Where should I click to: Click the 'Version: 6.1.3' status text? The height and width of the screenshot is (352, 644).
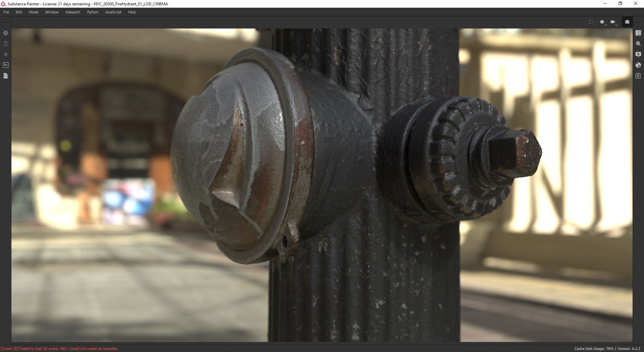click(x=629, y=349)
